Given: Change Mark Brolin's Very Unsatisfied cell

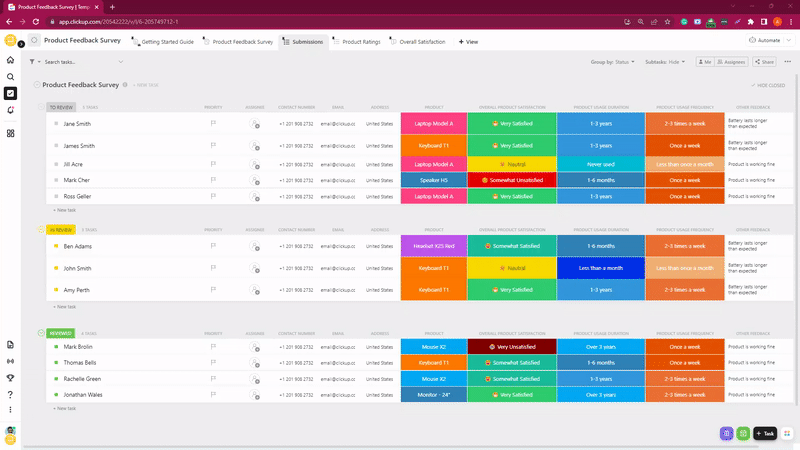Looking at the screenshot, I should (x=512, y=347).
